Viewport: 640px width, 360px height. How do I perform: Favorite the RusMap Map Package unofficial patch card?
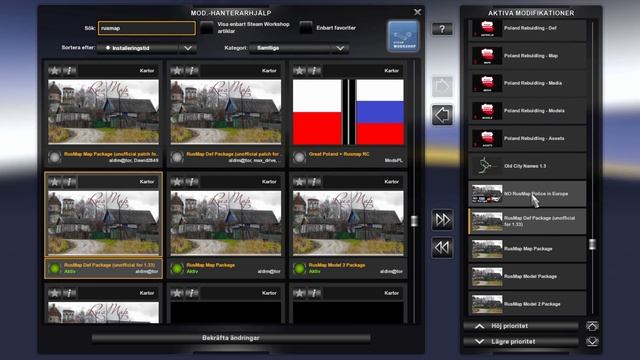click(54, 71)
